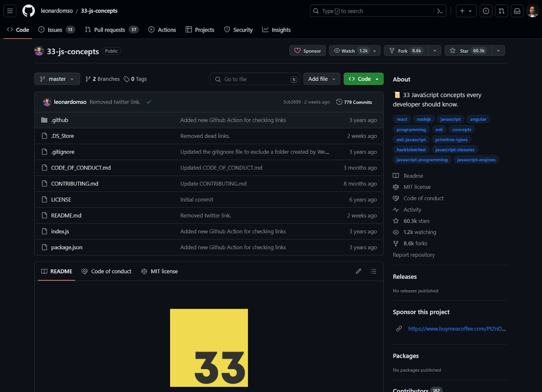Edit the README with the pencil icon
Viewport: 542px width, 392px height.
click(x=358, y=271)
